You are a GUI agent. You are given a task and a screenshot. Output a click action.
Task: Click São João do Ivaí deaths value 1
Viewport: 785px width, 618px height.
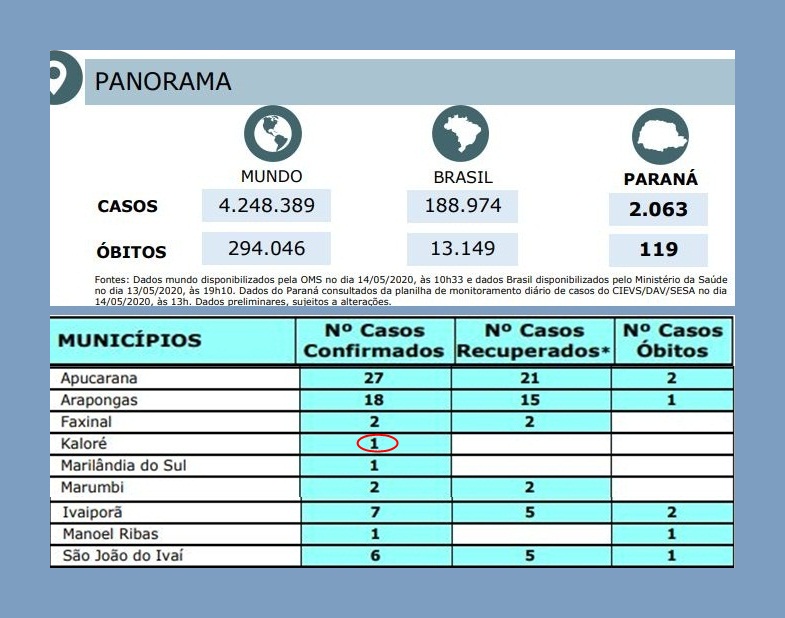[x=672, y=555]
